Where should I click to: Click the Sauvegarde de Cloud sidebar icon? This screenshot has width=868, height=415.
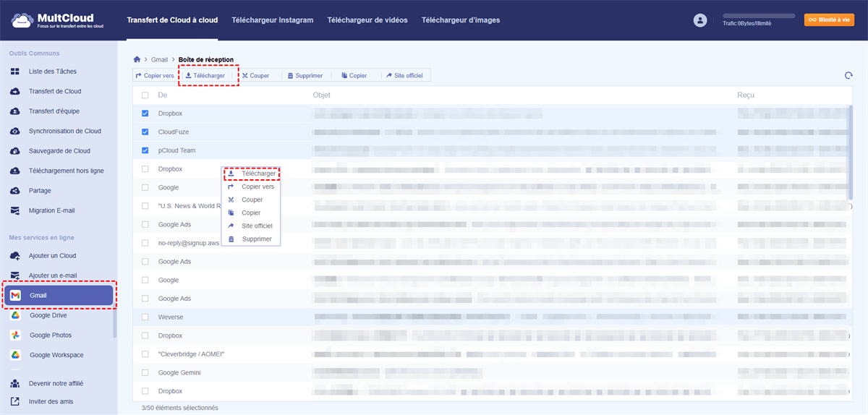tap(14, 151)
